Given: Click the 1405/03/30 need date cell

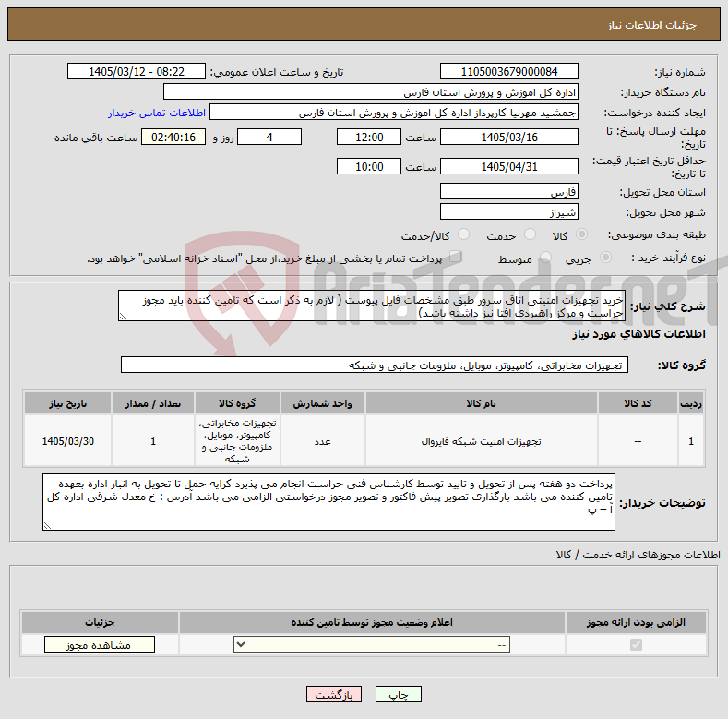Looking at the screenshot, I should (67, 441).
